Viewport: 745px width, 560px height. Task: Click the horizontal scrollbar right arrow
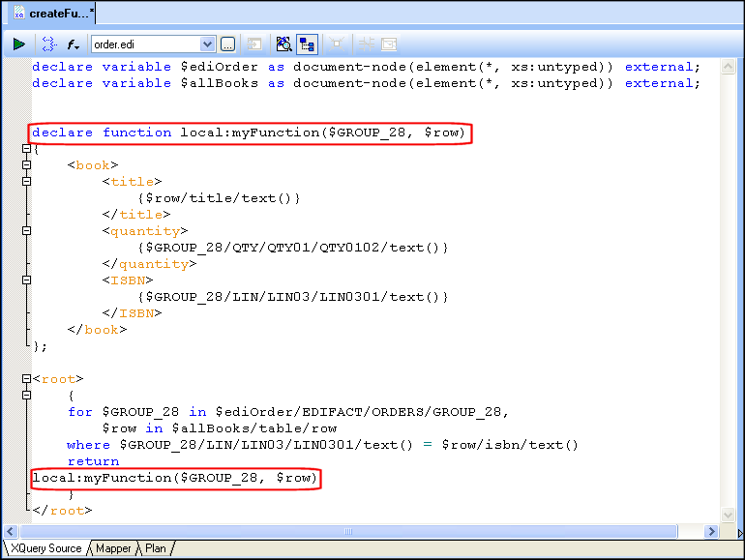tap(711, 531)
